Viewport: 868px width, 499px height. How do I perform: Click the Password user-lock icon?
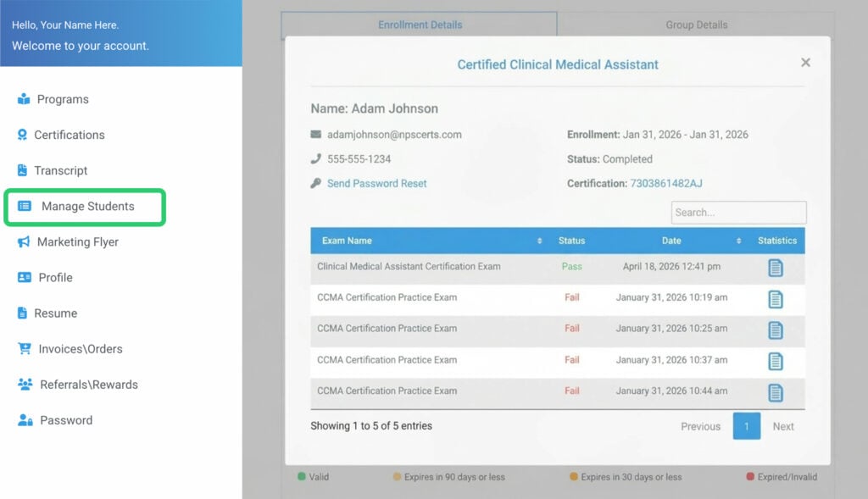point(25,420)
